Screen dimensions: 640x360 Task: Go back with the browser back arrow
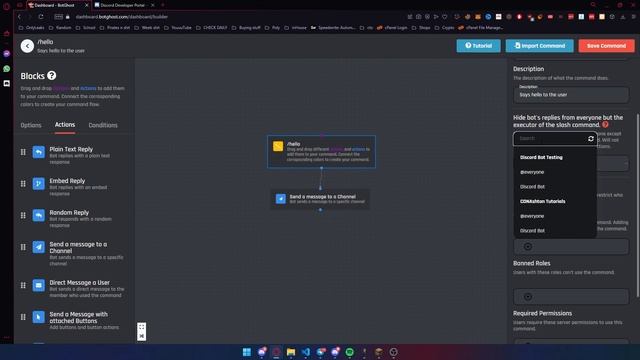[19, 17]
